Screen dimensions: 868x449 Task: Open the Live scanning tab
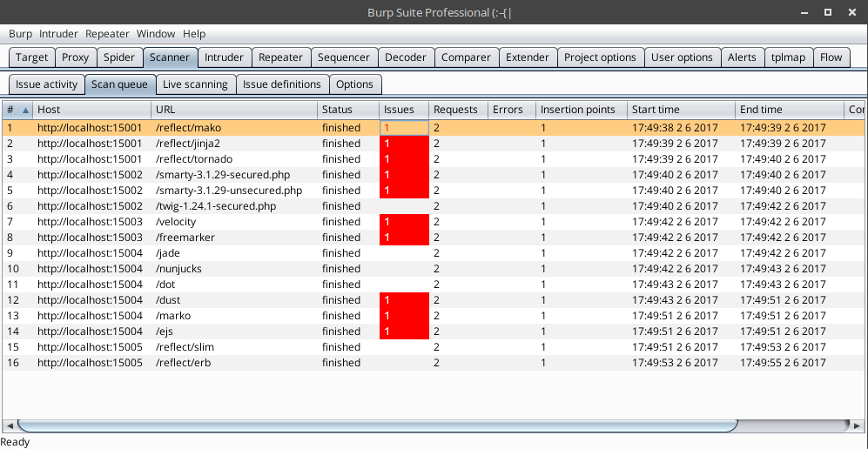coord(195,84)
